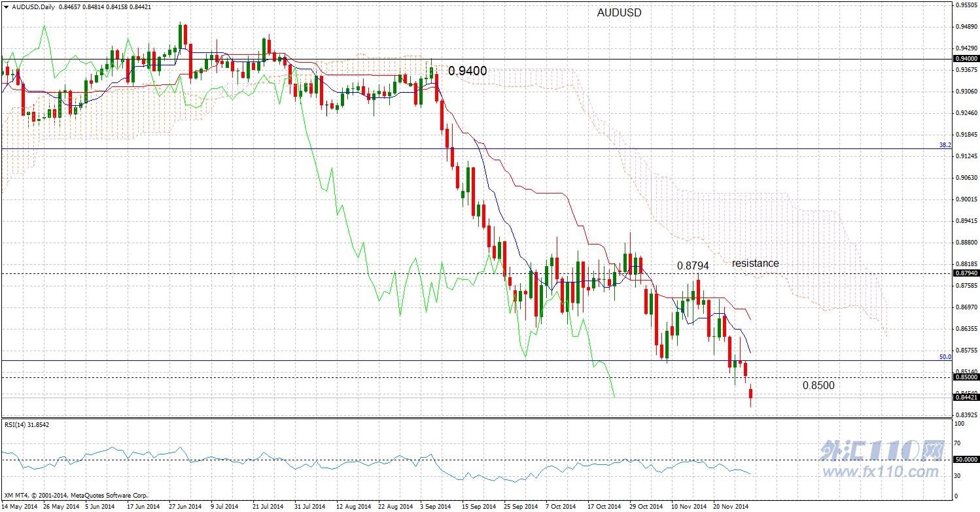Click the 3 Sep 2014 date label

(436, 507)
